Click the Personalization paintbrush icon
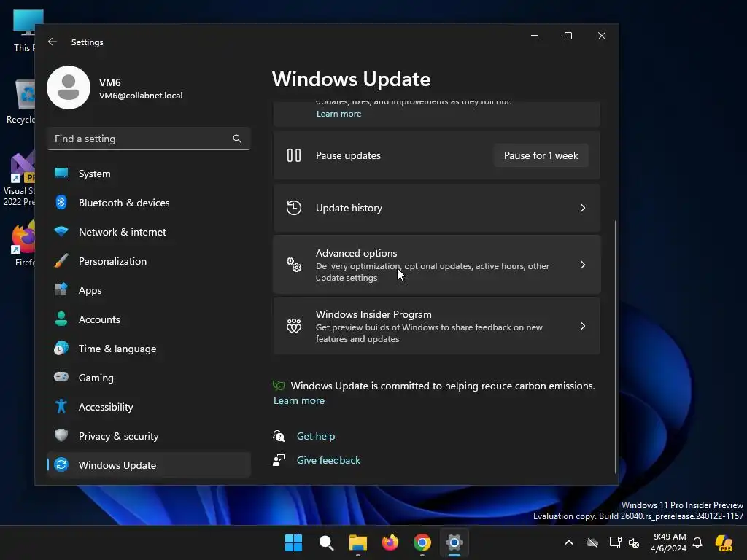747x560 pixels. click(61, 260)
